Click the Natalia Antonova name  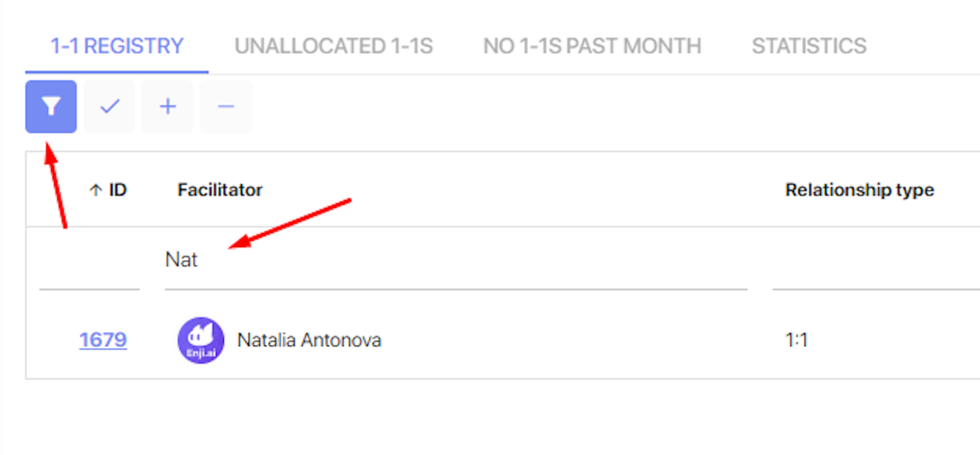pos(309,340)
